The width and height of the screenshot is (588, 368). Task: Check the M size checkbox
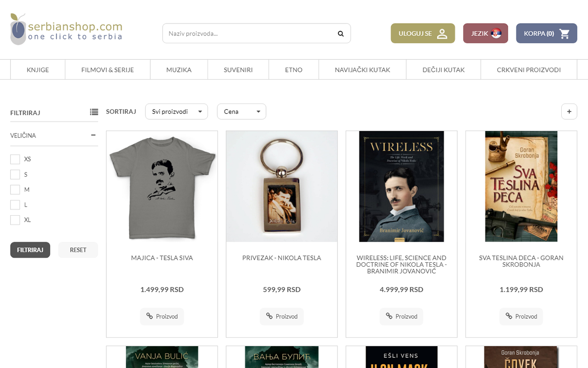(x=15, y=190)
